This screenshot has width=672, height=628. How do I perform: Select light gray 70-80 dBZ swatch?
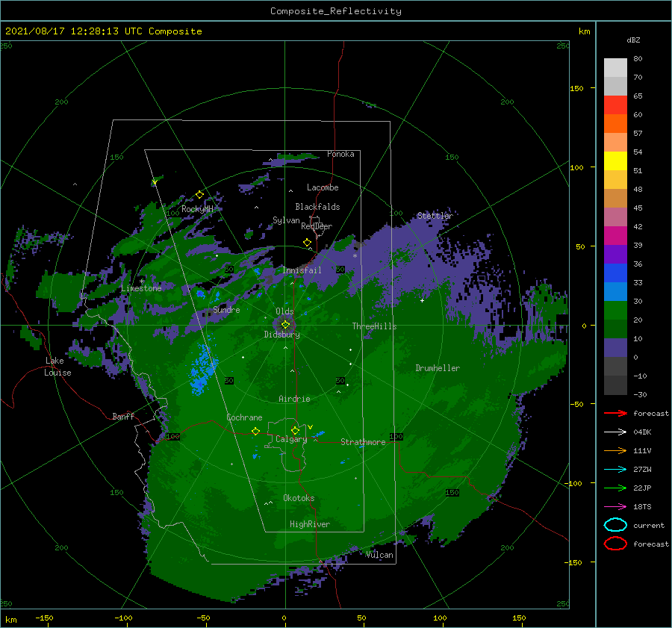[x=615, y=67]
